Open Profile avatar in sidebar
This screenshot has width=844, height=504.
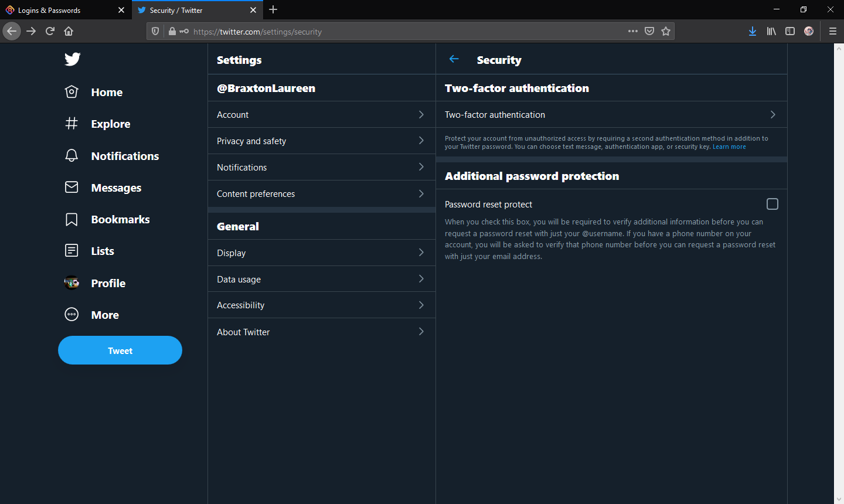coord(72,282)
